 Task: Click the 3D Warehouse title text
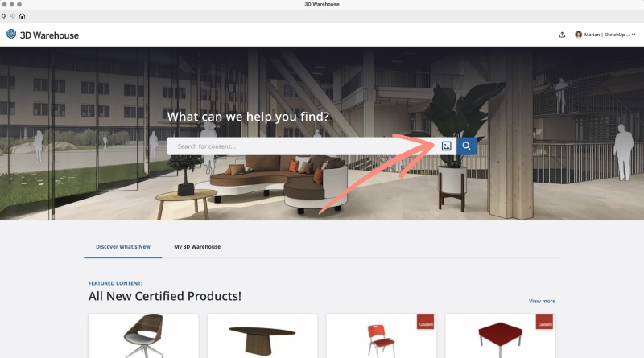49,35
